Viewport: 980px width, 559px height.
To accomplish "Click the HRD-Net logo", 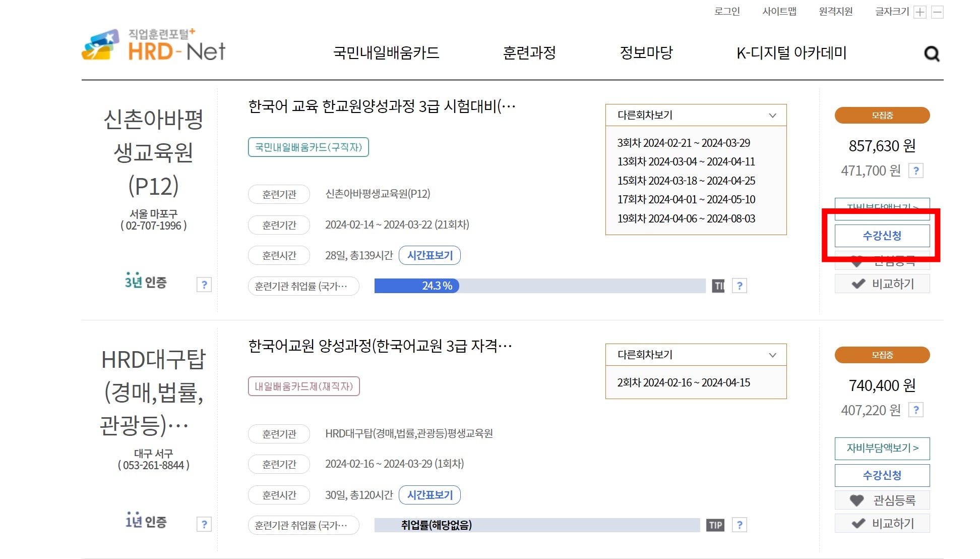I will click(x=154, y=45).
